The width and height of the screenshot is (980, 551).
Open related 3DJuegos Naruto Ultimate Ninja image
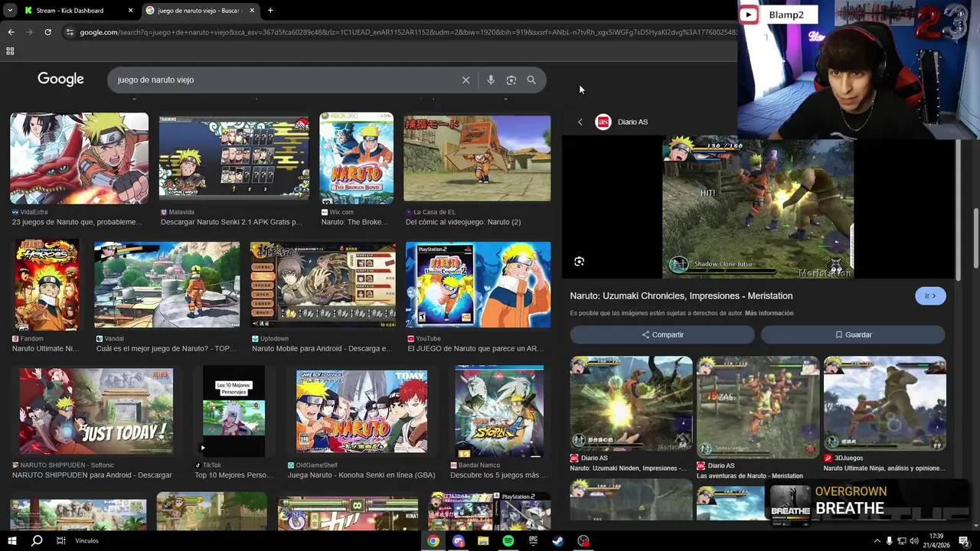(x=885, y=403)
